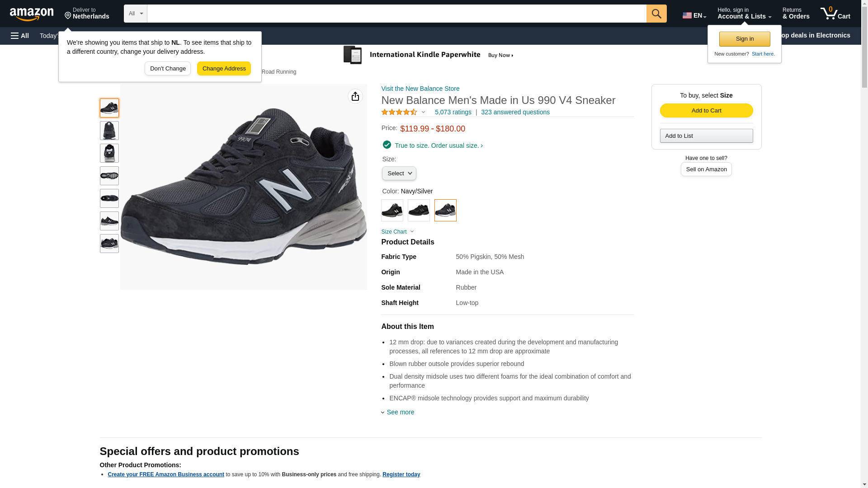Open the Size Select dropdown
The width and height of the screenshot is (868, 488).
399,174
